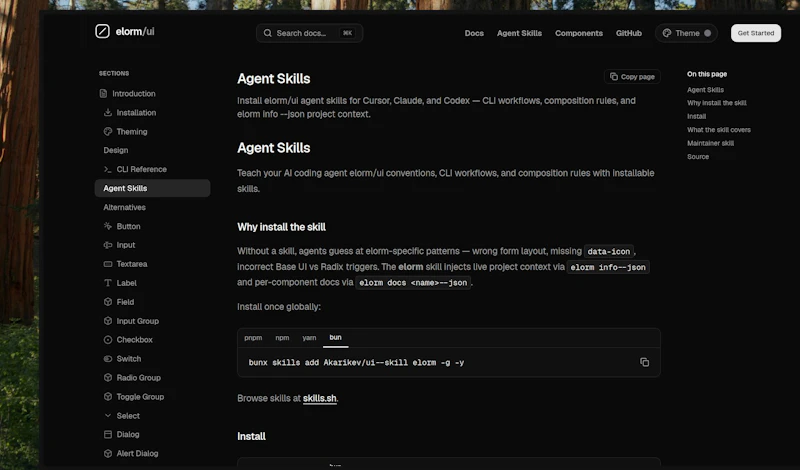Jump to Source in the page outline

(697, 157)
